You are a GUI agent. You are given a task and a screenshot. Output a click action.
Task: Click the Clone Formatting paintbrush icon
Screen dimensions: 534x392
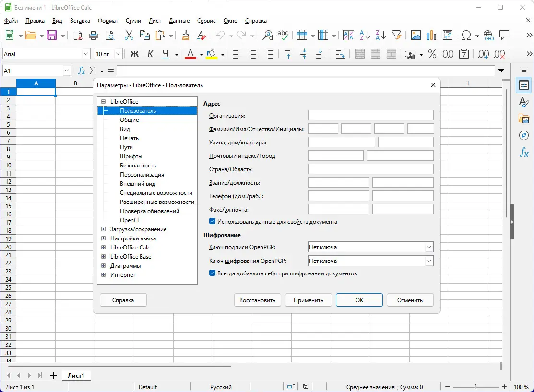pos(186,35)
